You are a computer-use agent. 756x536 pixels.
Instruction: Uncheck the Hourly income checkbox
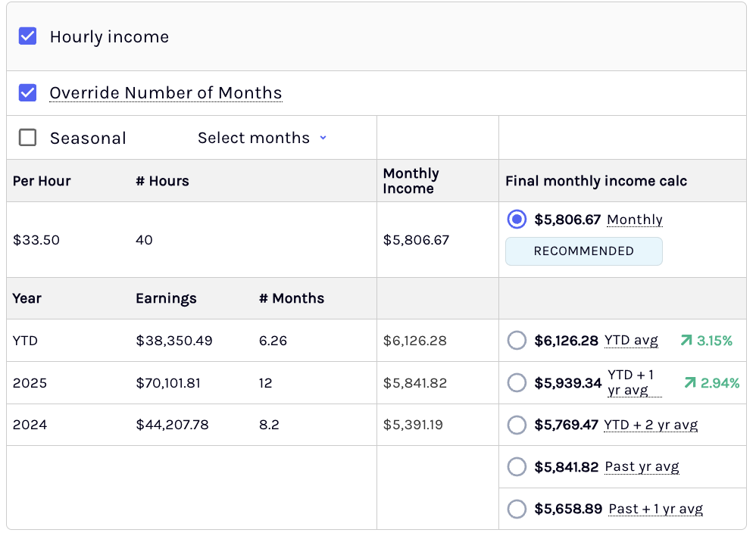pyautogui.click(x=27, y=36)
